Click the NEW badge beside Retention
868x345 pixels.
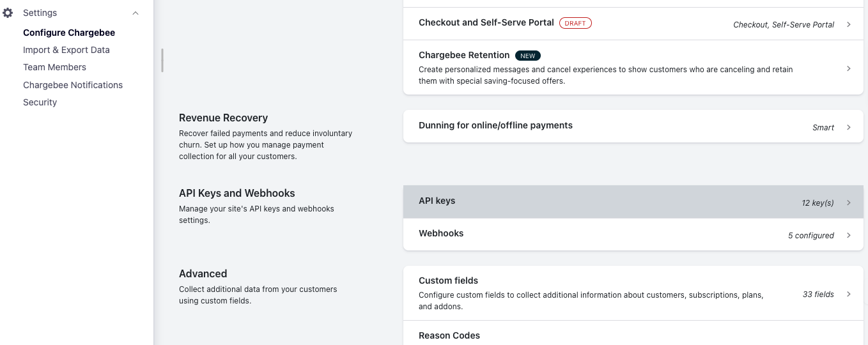(x=528, y=56)
